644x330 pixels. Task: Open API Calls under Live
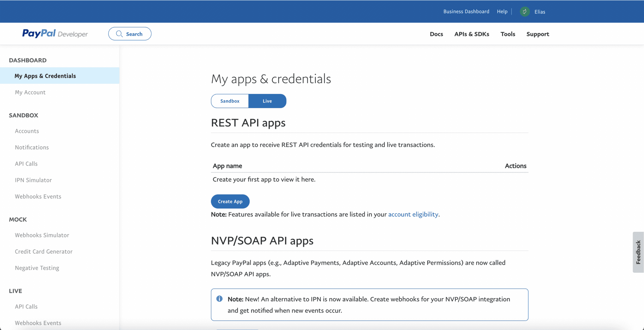click(26, 306)
